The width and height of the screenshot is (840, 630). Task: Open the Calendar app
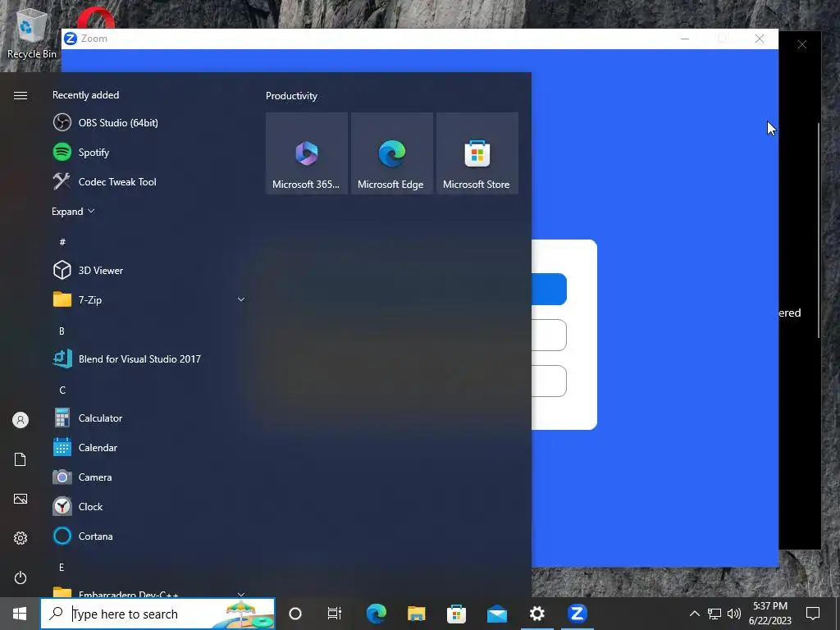pyautogui.click(x=149, y=447)
